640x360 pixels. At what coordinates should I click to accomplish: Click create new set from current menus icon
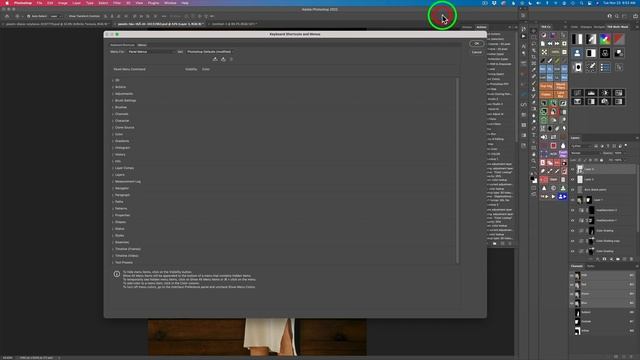[x=223, y=59]
